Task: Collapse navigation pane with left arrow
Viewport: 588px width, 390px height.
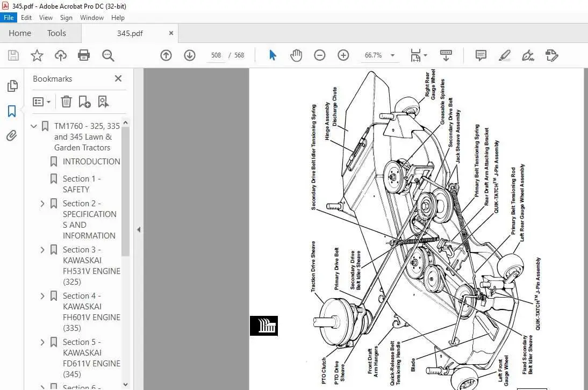Action: (x=139, y=229)
